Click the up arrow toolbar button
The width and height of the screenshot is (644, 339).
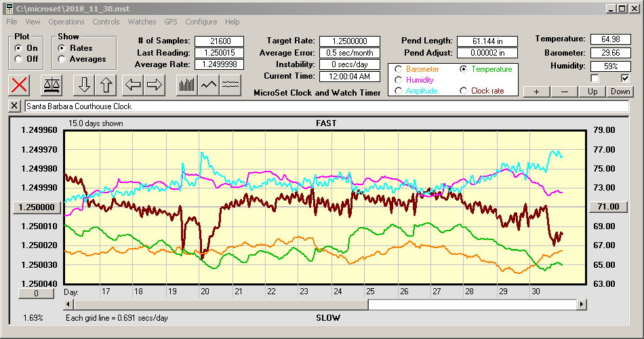click(106, 85)
